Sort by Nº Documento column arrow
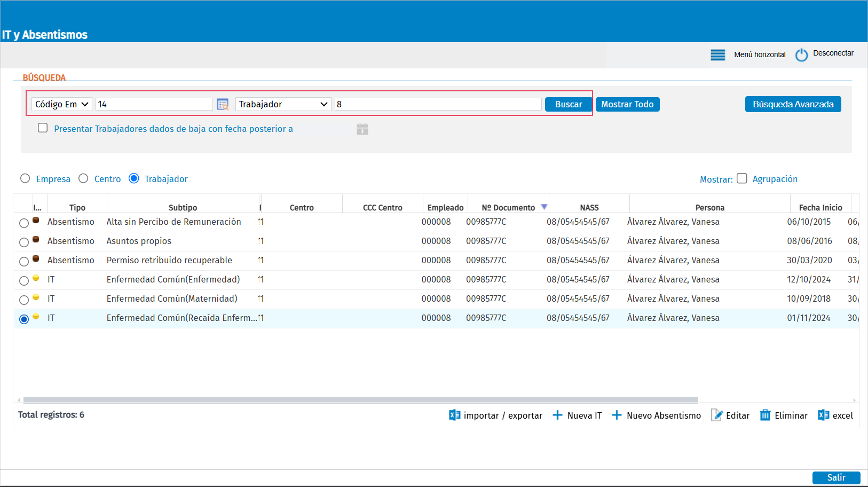Screen dimensions: 868x487 coord(544,207)
